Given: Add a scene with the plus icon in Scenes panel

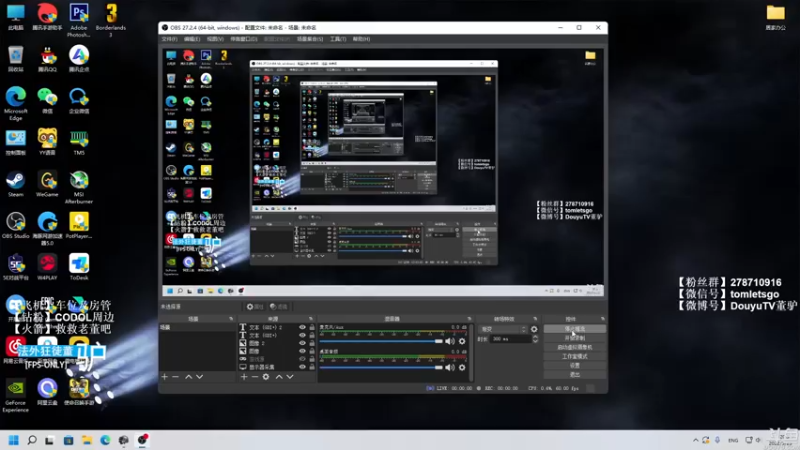Looking at the screenshot, I should (164, 377).
